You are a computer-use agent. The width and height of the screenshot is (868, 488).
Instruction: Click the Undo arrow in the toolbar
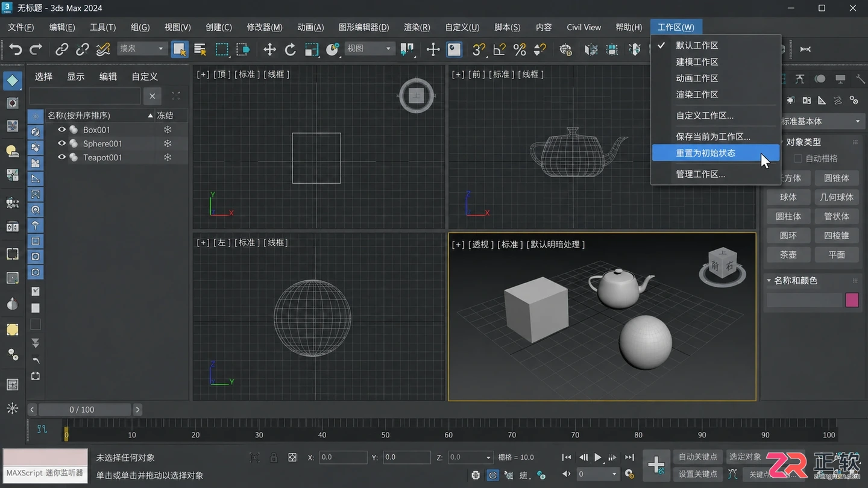pyautogui.click(x=16, y=49)
